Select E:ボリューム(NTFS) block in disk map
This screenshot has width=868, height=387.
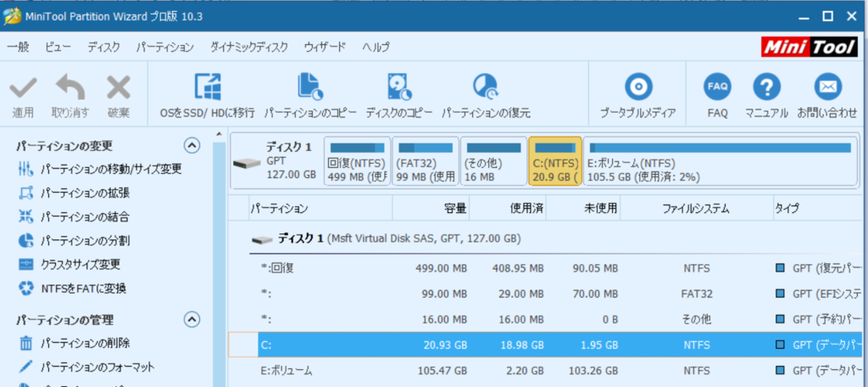[x=721, y=161]
